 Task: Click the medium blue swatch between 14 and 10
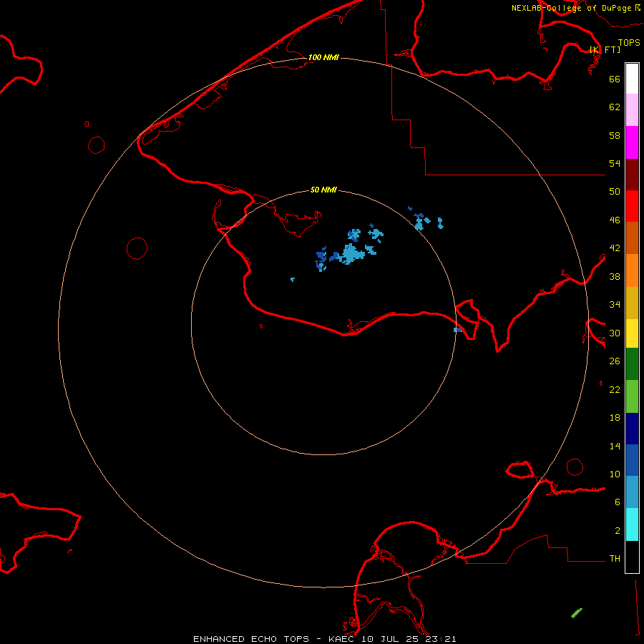point(632,460)
